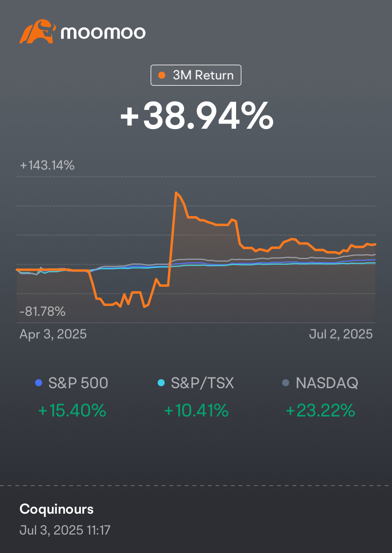Select the NASDAQ legend label
The image size is (392, 553).
[x=327, y=383]
